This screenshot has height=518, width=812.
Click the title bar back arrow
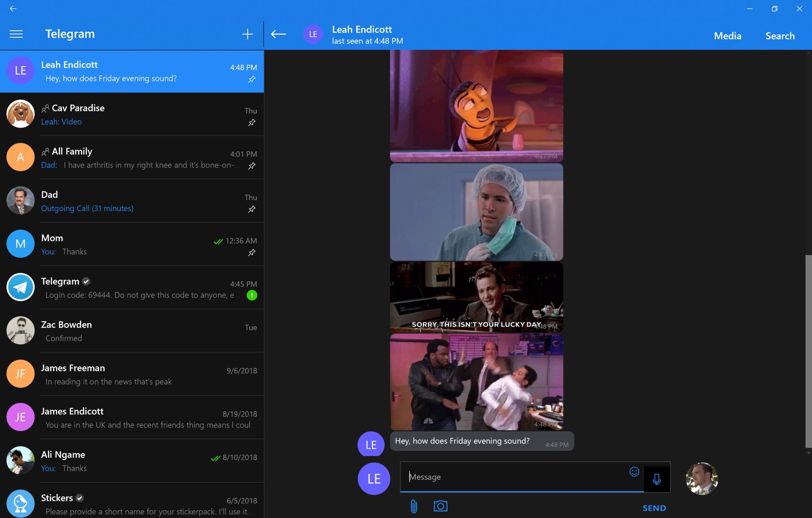(13, 8)
